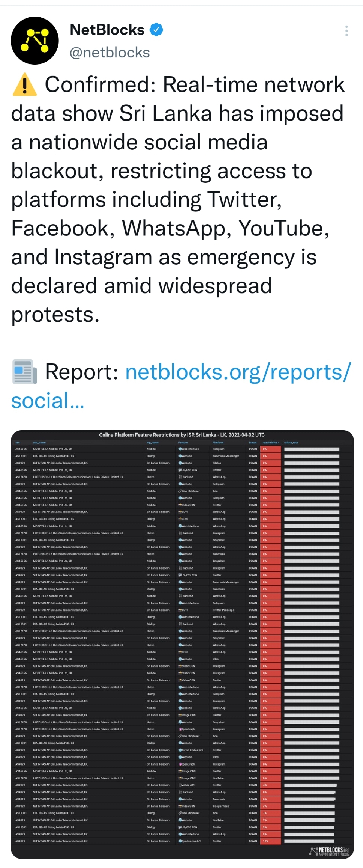Select the Status column header
This screenshot has height=868, width=363.
253,443
